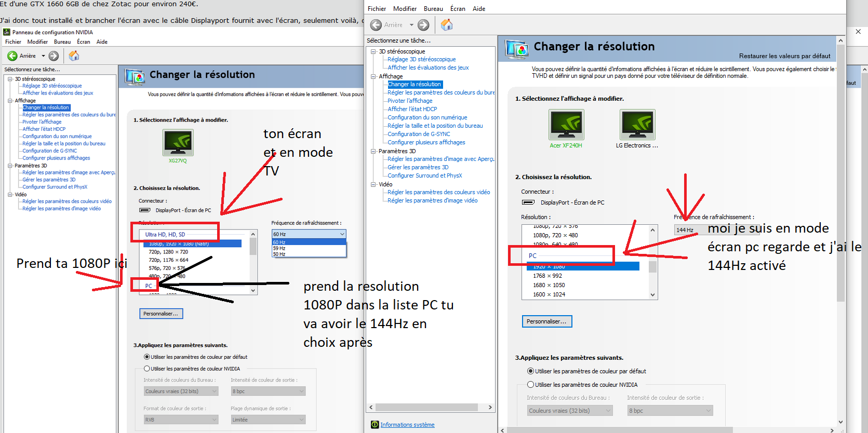The width and height of the screenshot is (868, 433).
Task: Click right arrow of right window tree scrollbar
Action: pos(490,408)
